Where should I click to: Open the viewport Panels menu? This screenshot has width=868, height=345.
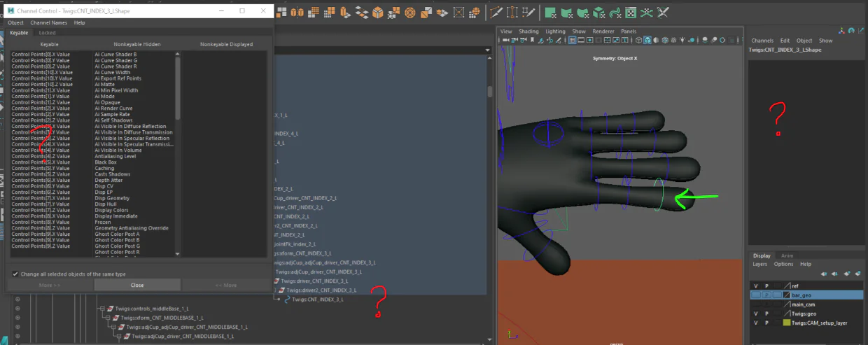pyautogui.click(x=629, y=31)
